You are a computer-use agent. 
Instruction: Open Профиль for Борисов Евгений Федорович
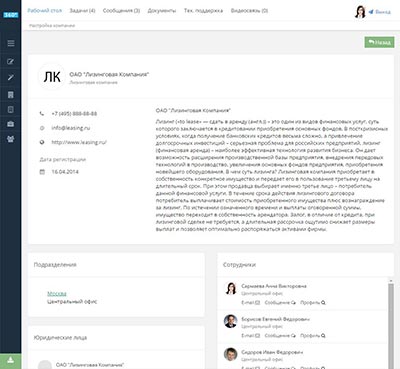click(313, 336)
